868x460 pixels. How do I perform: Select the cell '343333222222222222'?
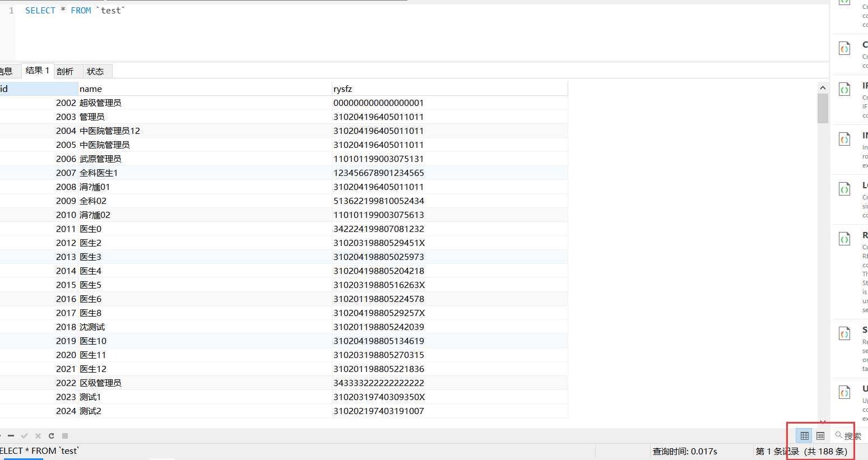pyautogui.click(x=450, y=383)
